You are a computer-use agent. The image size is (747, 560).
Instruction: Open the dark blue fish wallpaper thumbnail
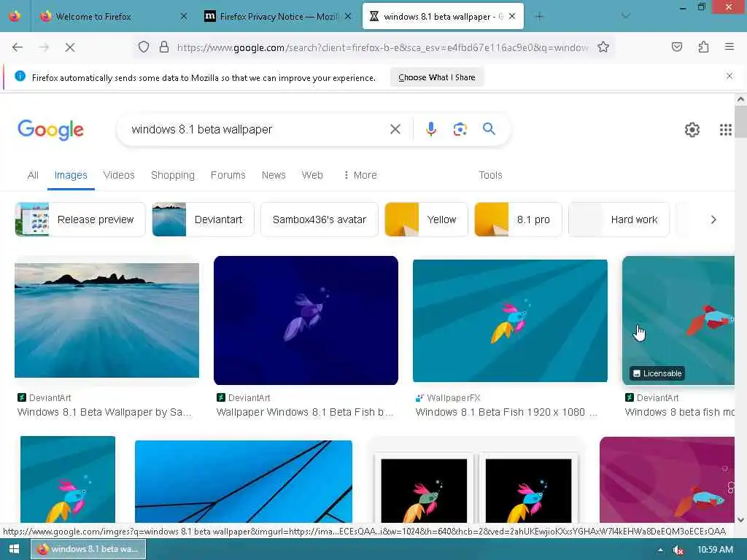[x=306, y=320]
